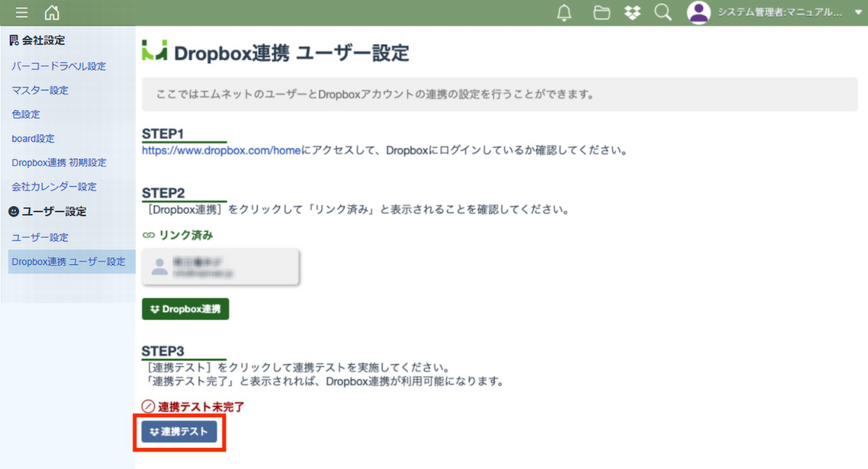This screenshot has width=868, height=469.
Task: Click the Dropbox icon in header
Action: pos(632,12)
